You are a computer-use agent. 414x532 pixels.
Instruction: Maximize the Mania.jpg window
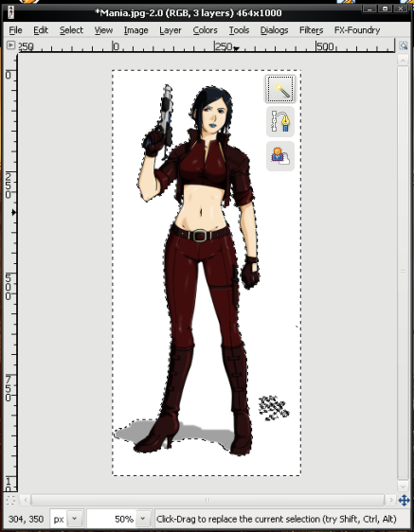click(386, 9)
